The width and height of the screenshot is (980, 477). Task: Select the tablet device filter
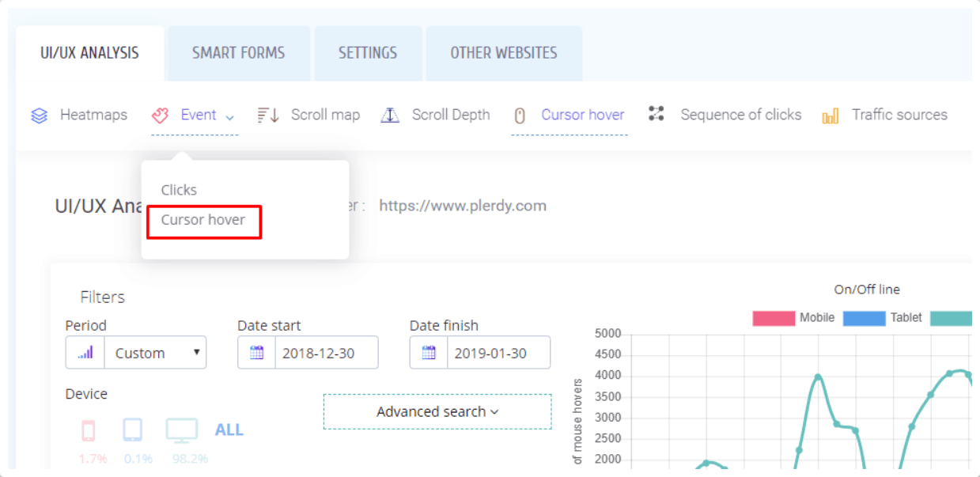[x=132, y=430]
